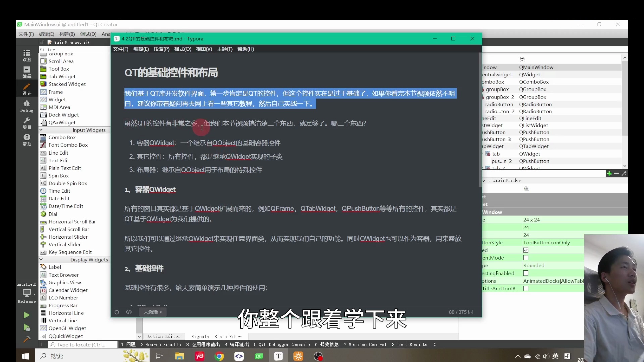This screenshot has height=362, width=644.
Task: Open source code mode in Typora
Action: point(129,312)
